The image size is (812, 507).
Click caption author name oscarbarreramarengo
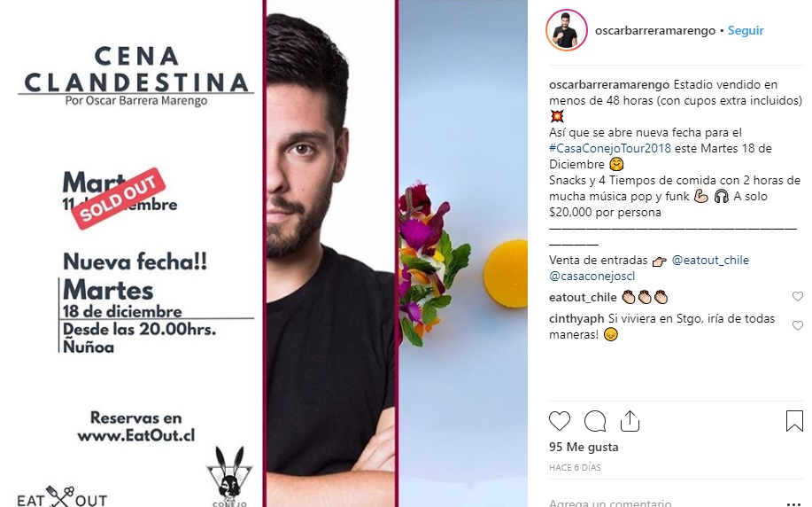pos(609,84)
